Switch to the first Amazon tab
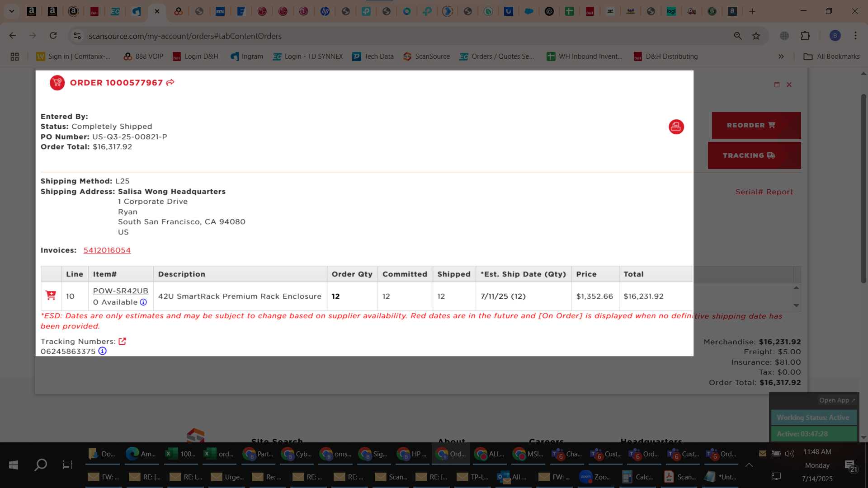Image resolution: width=868 pixels, height=488 pixels. tap(32, 11)
